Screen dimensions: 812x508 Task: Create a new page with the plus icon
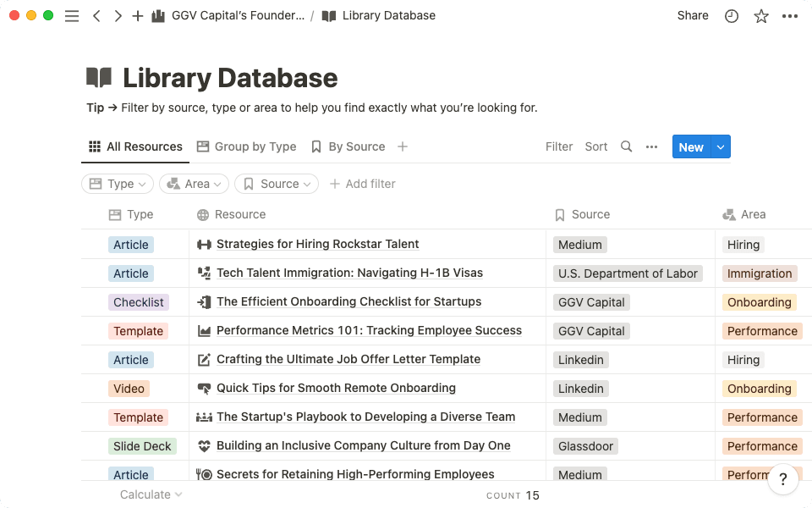pos(138,15)
